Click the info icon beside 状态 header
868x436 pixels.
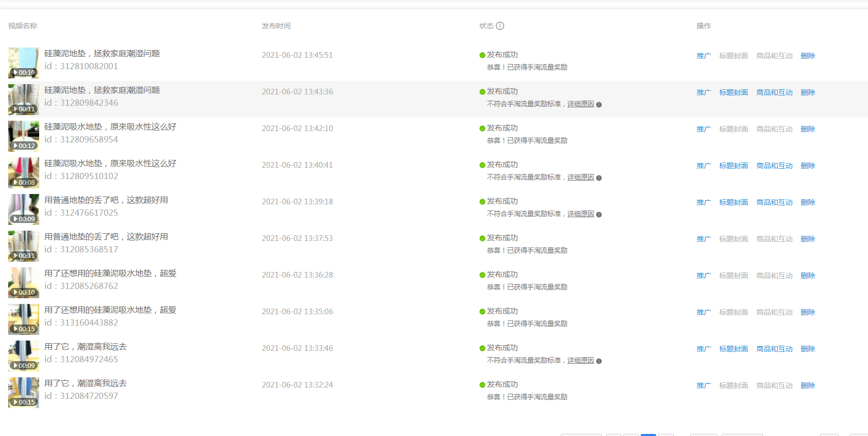click(500, 26)
